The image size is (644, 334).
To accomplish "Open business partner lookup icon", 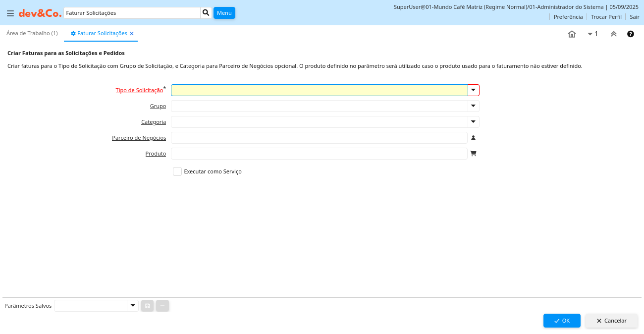I will pyautogui.click(x=473, y=138).
